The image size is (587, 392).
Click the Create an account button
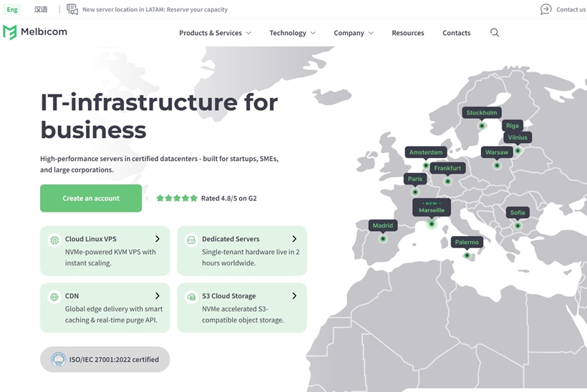click(91, 198)
